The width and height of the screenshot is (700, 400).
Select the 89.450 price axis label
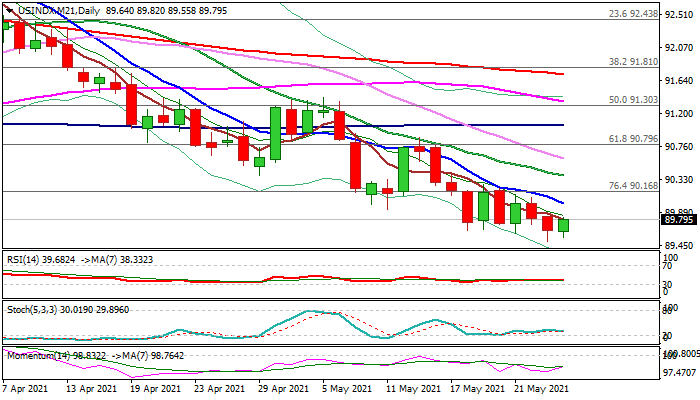point(680,245)
